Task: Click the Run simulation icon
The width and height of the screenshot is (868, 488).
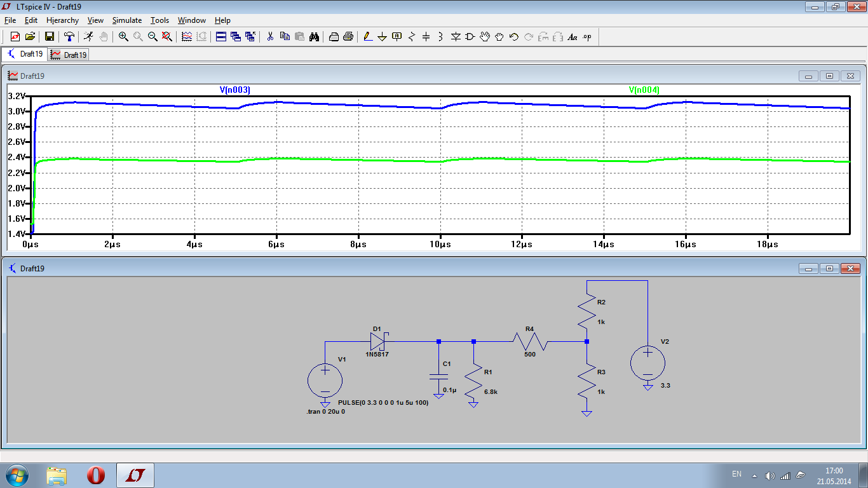Action: pos(88,37)
